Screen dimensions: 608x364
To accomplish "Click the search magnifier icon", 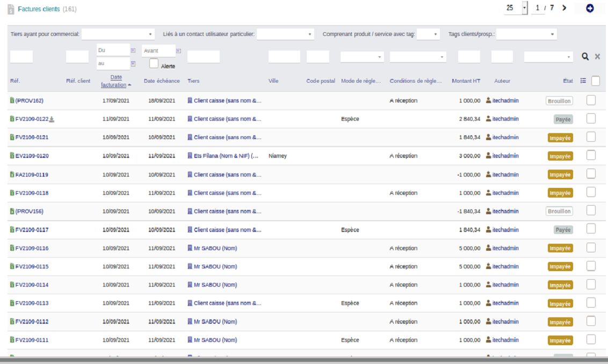I will (x=585, y=56).
